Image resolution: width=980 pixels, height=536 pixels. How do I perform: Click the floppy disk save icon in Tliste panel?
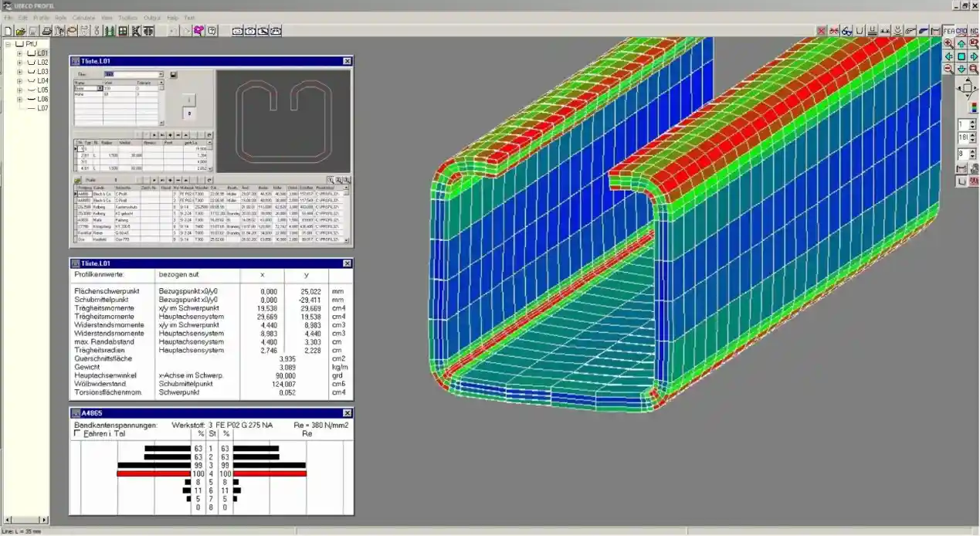click(174, 75)
